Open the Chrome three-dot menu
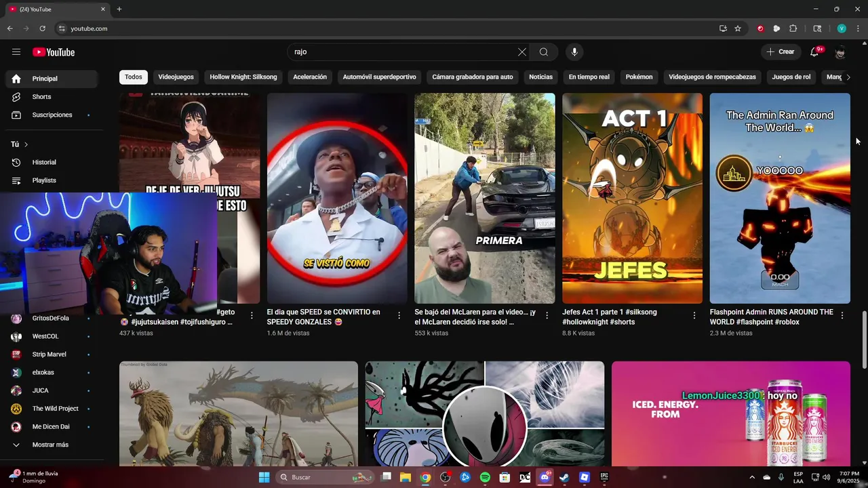Image resolution: width=868 pixels, height=488 pixels. coord(858,28)
